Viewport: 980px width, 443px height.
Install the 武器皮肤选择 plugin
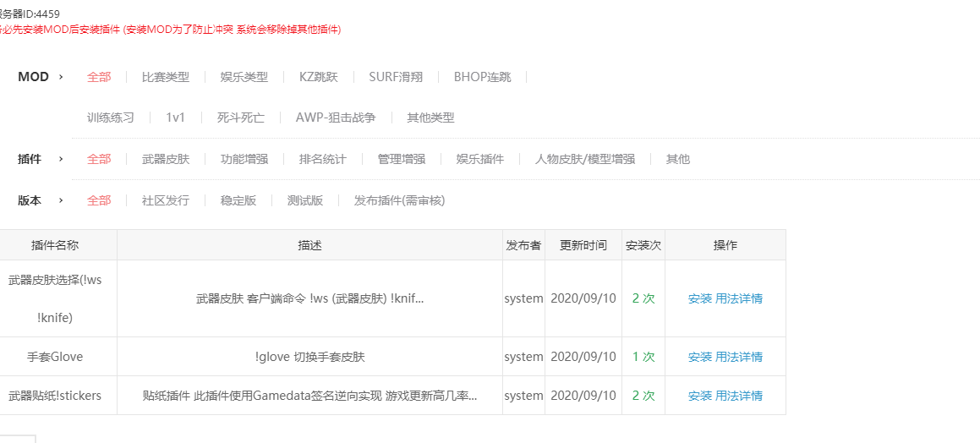699,298
